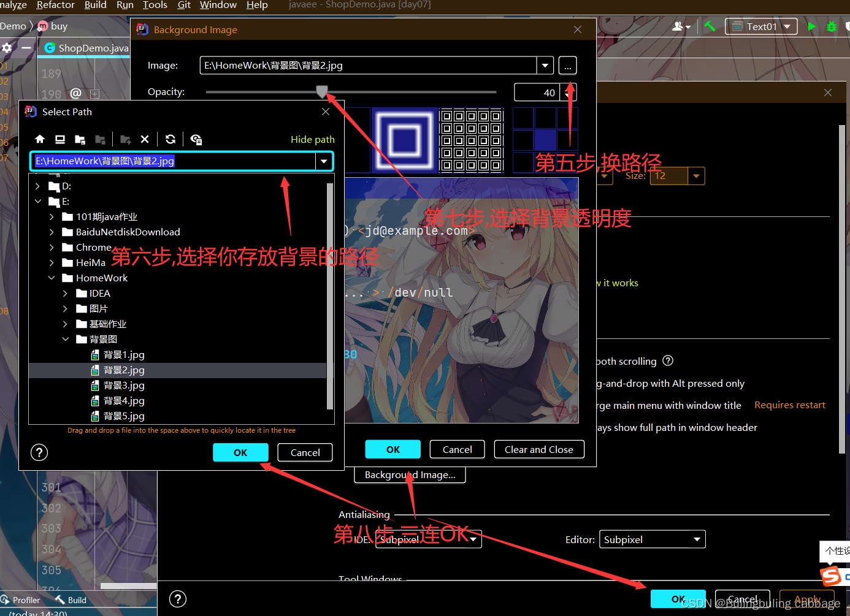Jump to project directory in Select Path
Screen dimensions: 850x616
[80, 139]
